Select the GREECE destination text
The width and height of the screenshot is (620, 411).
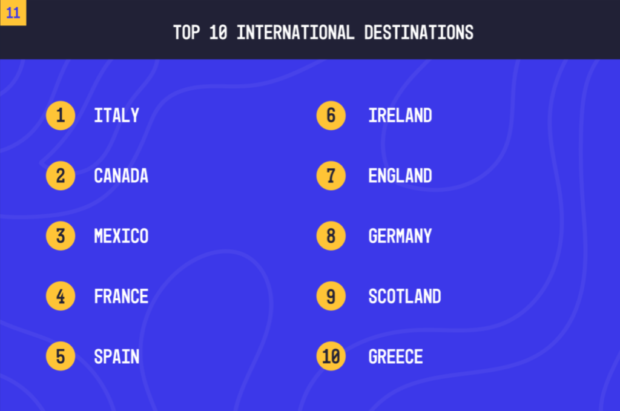(395, 356)
